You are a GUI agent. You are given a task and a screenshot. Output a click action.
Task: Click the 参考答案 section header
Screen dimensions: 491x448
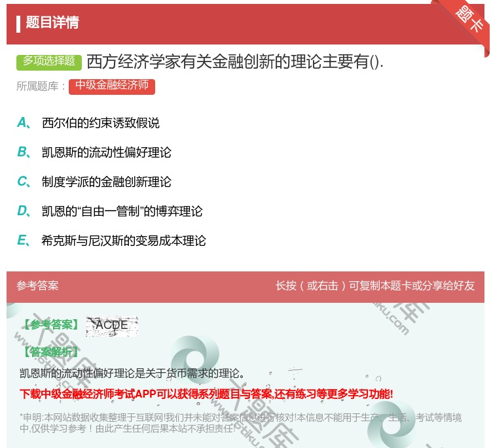point(37,286)
